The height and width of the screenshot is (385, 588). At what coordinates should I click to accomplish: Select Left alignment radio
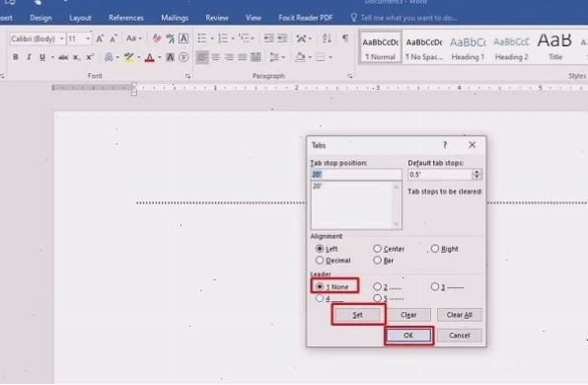pyautogui.click(x=320, y=249)
